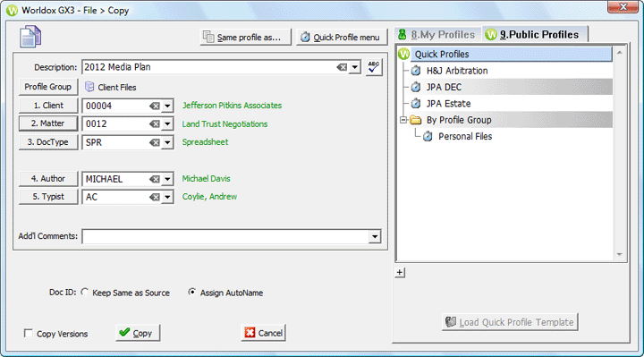Select the JPA DEC quick profile
This screenshot has height=357, width=644.
[x=444, y=87]
